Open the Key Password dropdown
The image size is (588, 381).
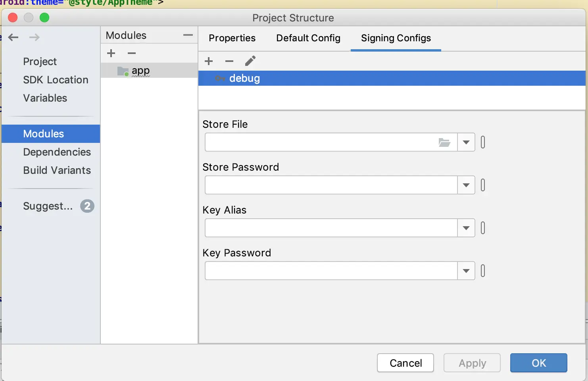[x=466, y=271]
